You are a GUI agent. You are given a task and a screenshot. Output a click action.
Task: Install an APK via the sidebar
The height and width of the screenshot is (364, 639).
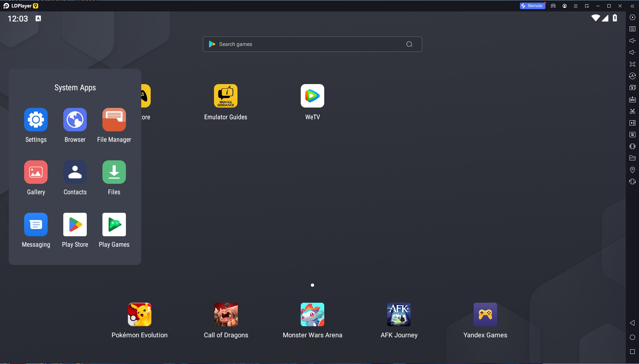point(632,99)
